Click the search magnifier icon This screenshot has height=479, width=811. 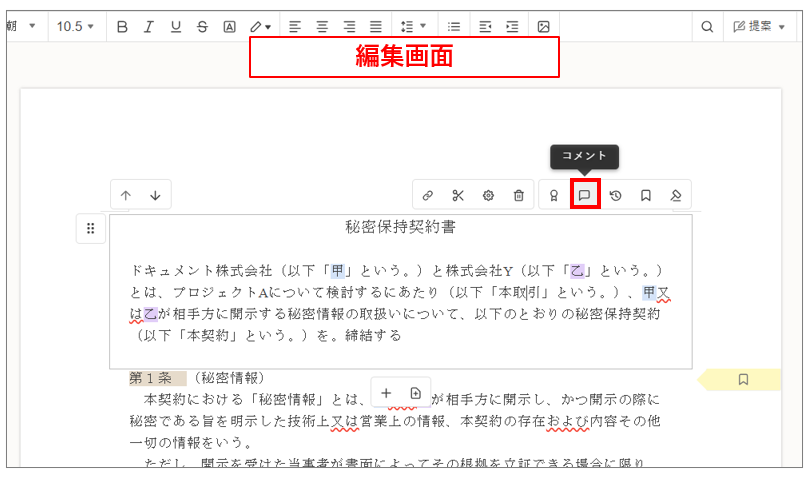[x=707, y=26]
